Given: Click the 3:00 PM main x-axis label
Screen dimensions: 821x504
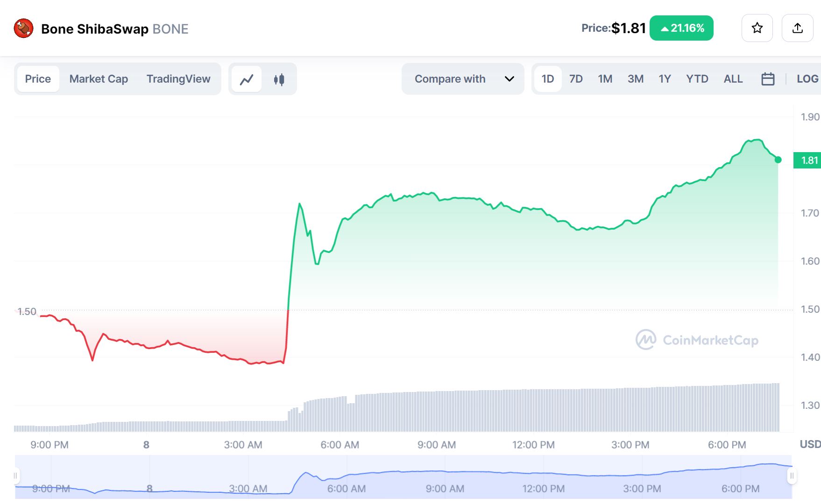Looking at the screenshot, I should tap(630, 445).
